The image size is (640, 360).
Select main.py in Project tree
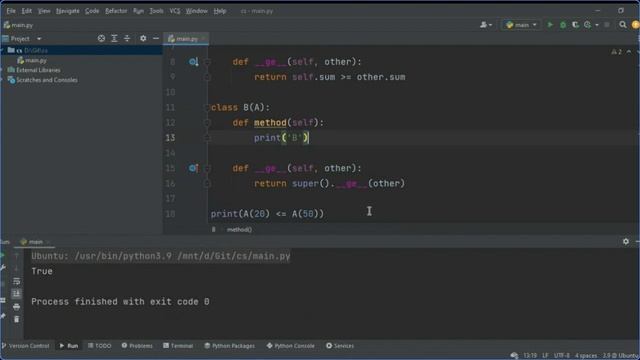coord(36,60)
